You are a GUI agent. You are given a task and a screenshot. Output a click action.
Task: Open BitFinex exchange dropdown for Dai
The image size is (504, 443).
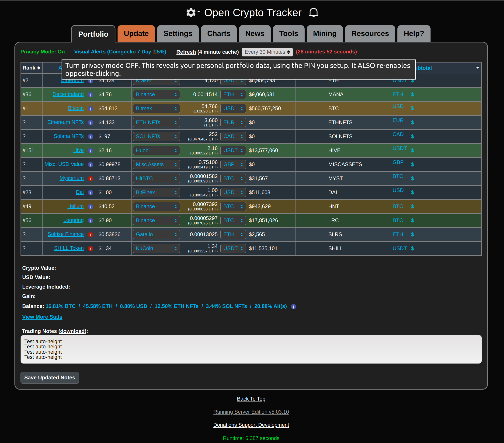pos(156,192)
